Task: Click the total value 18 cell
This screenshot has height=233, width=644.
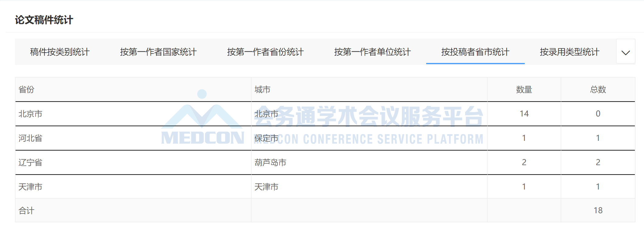Action: click(598, 210)
